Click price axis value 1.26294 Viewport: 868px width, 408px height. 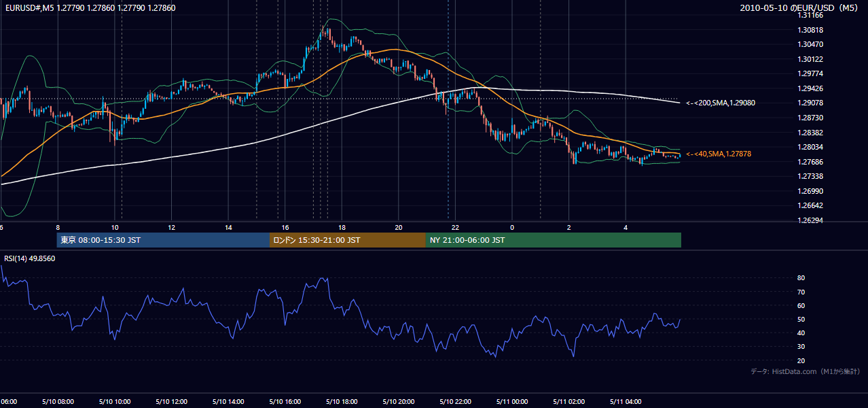810,220
